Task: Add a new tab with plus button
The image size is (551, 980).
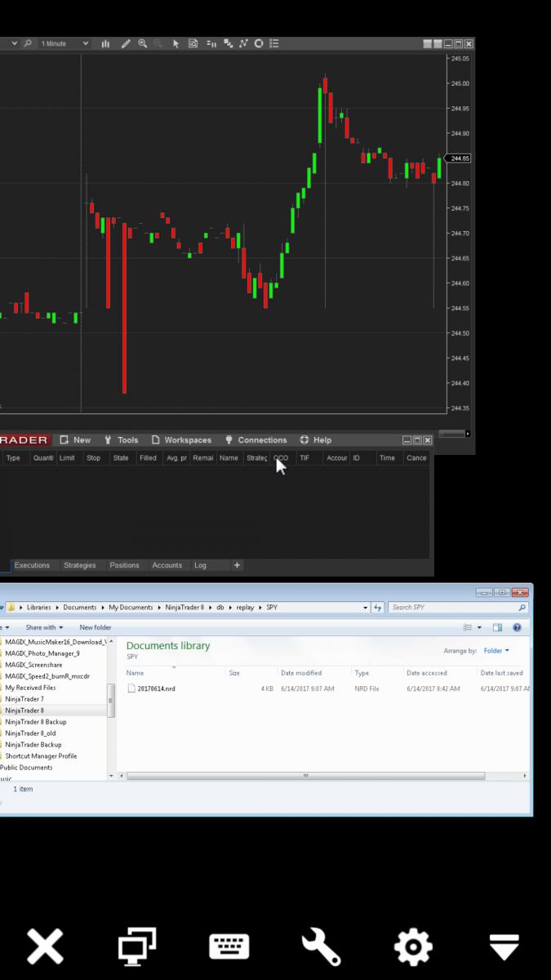Action: pyautogui.click(x=238, y=565)
